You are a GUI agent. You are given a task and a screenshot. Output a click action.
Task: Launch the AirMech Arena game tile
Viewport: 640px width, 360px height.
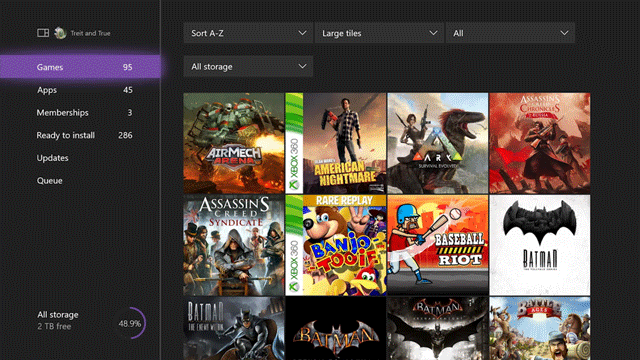pyautogui.click(x=233, y=143)
